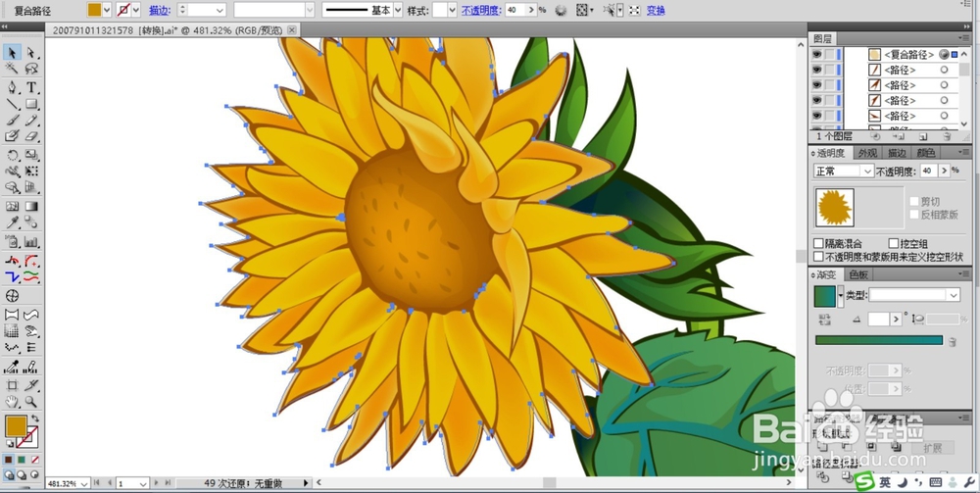The image size is (980, 493).
Task: Enable the 隔离混合 checkbox
Action: 818,243
